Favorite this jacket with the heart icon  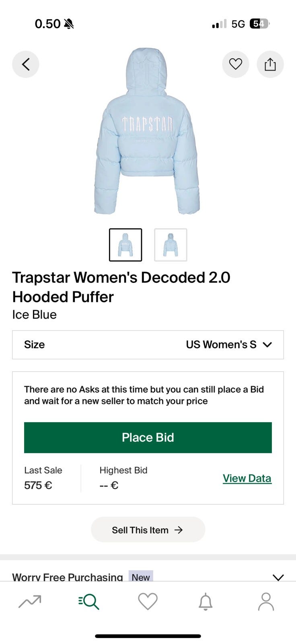click(236, 64)
